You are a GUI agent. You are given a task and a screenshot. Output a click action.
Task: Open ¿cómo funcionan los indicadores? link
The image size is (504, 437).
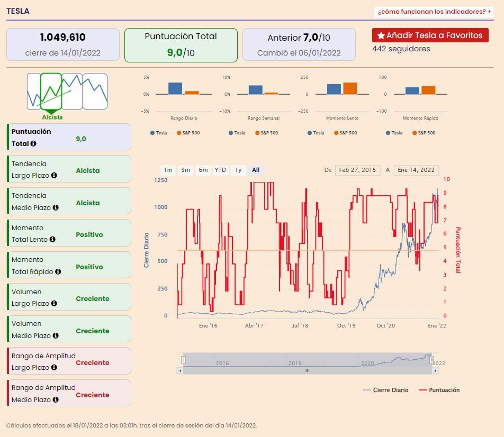coord(434,12)
